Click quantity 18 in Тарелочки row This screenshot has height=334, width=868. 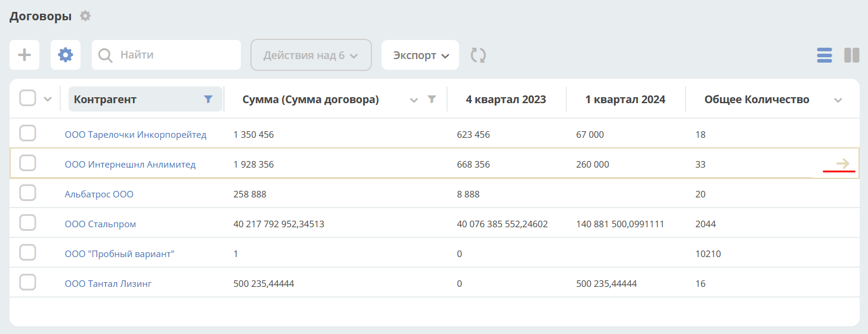(x=700, y=135)
